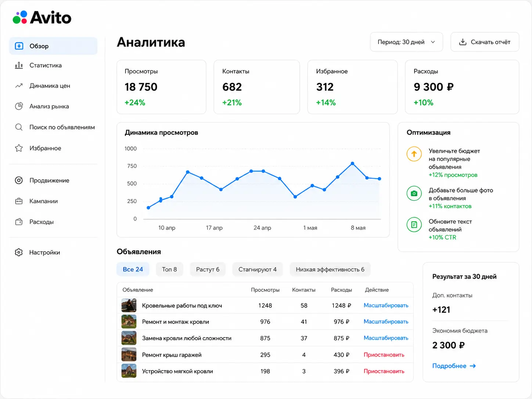Click the Кампании briefcase icon
Image resolution: width=532 pixels, height=399 pixels.
coord(19,201)
